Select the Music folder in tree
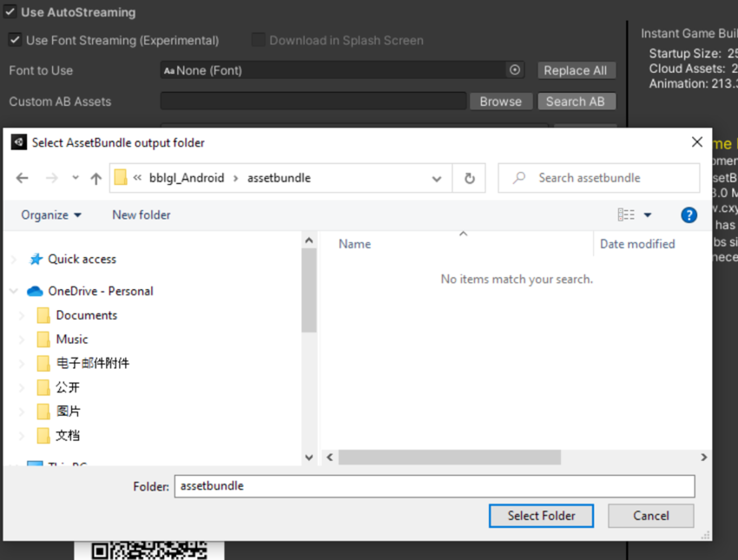This screenshot has height=560, width=738. click(71, 339)
